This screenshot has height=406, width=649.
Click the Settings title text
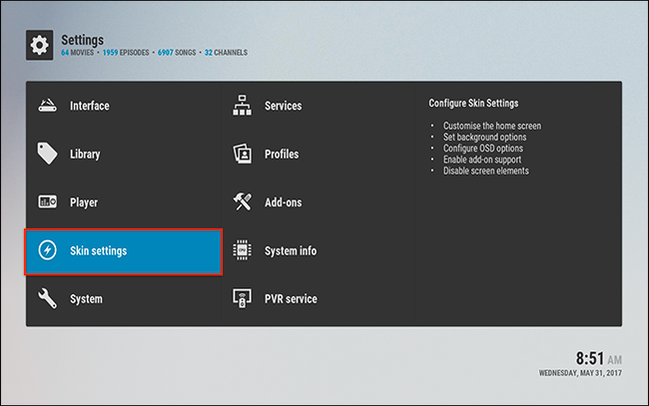82,40
